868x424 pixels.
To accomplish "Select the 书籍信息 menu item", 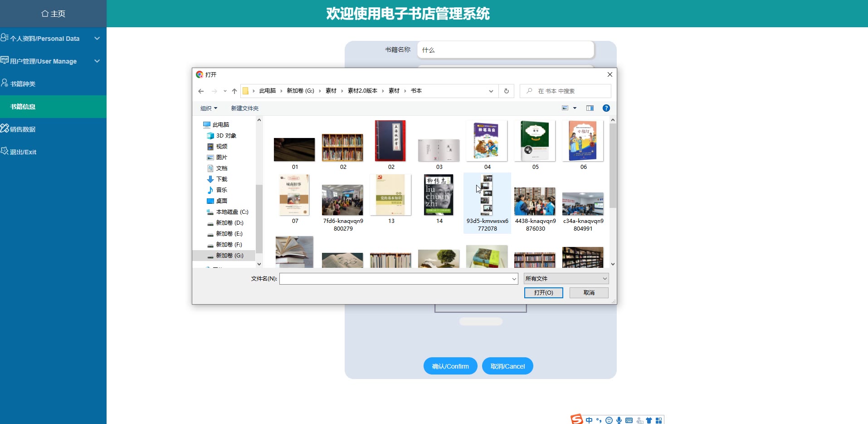I will coord(53,107).
